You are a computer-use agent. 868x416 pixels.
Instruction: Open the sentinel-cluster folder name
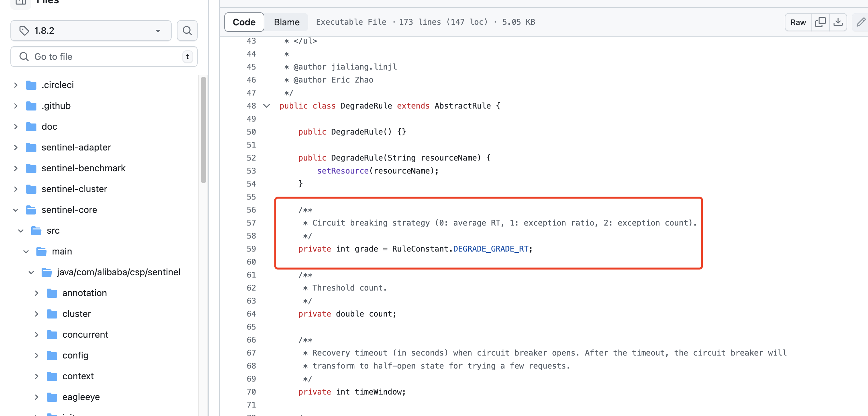click(74, 189)
